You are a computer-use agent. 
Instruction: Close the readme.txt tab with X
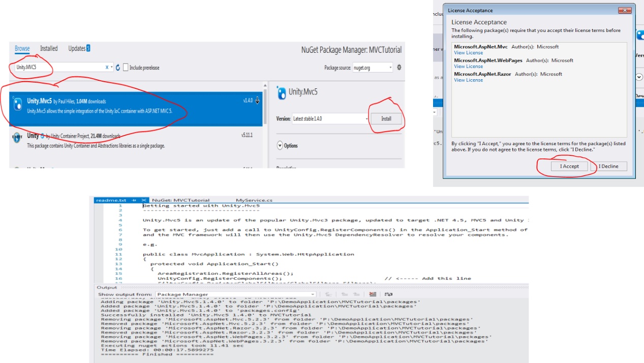[x=144, y=201]
